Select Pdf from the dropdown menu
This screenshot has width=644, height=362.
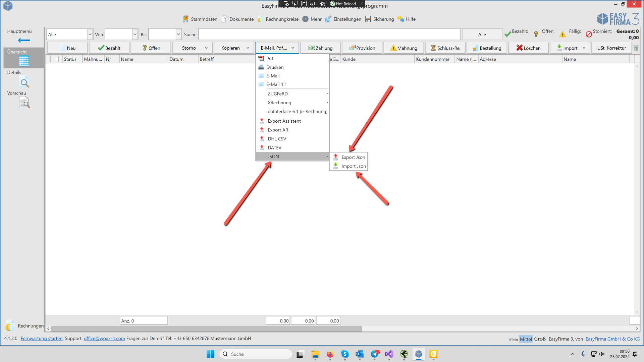[x=292, y=58]
